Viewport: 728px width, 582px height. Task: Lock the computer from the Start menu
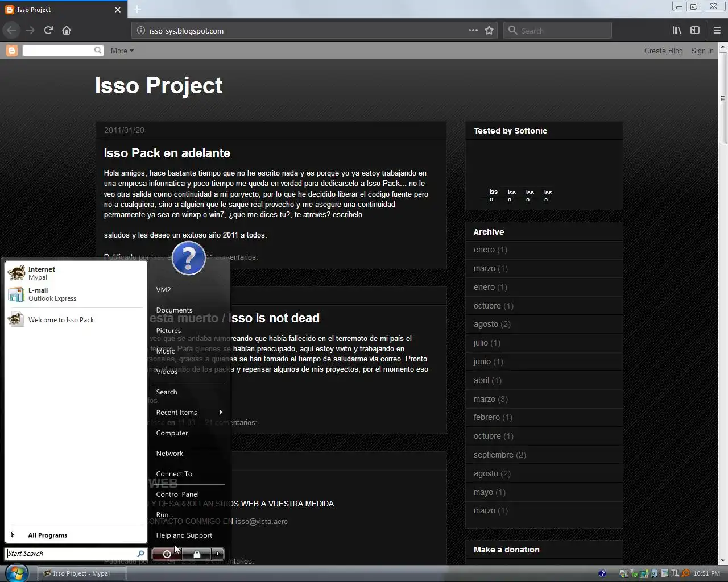point(197,554)
